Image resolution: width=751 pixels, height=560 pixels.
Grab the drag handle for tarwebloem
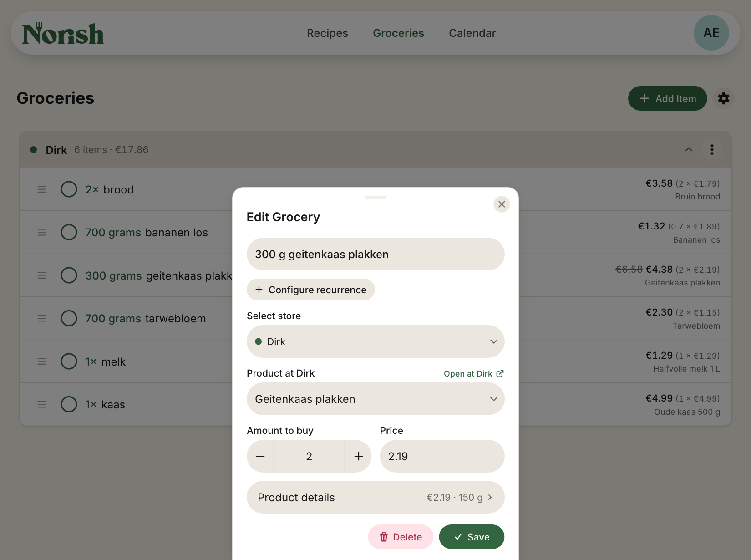[x=41, y=318]
